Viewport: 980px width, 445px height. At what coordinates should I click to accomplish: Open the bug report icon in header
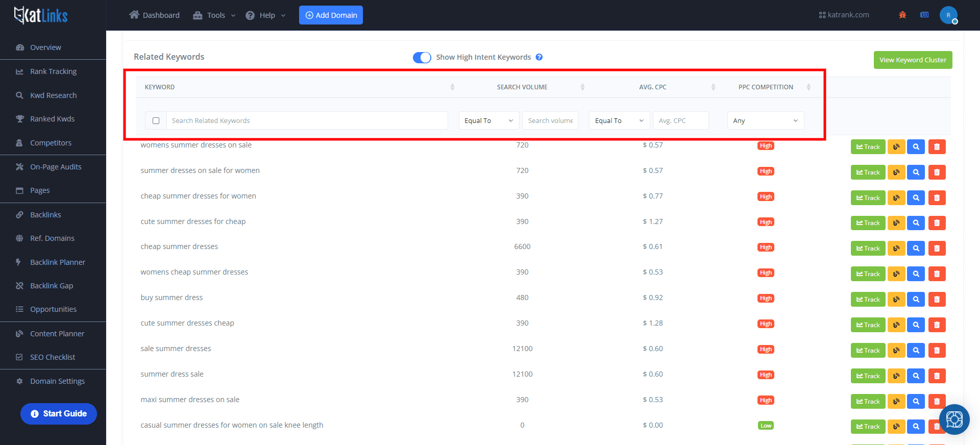click(902, 15)
